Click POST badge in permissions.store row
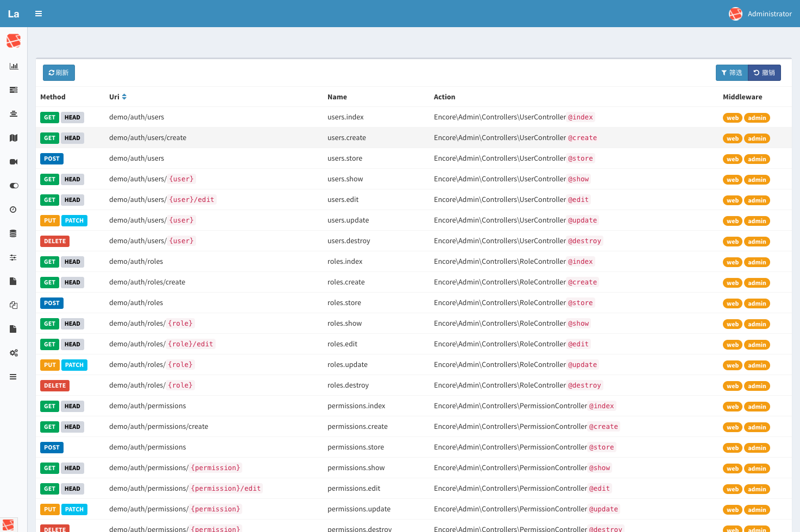This screenshot has width=800, height=532. click(52, 447)
